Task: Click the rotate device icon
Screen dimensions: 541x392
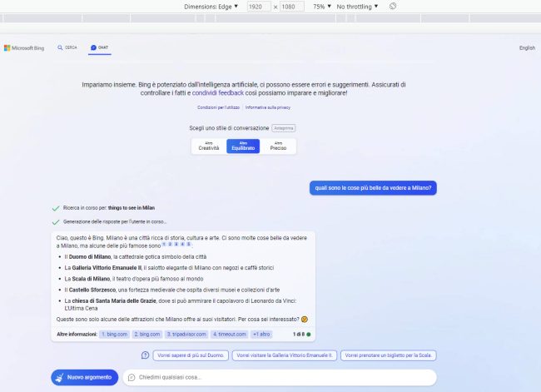Action: pos(393,6)
